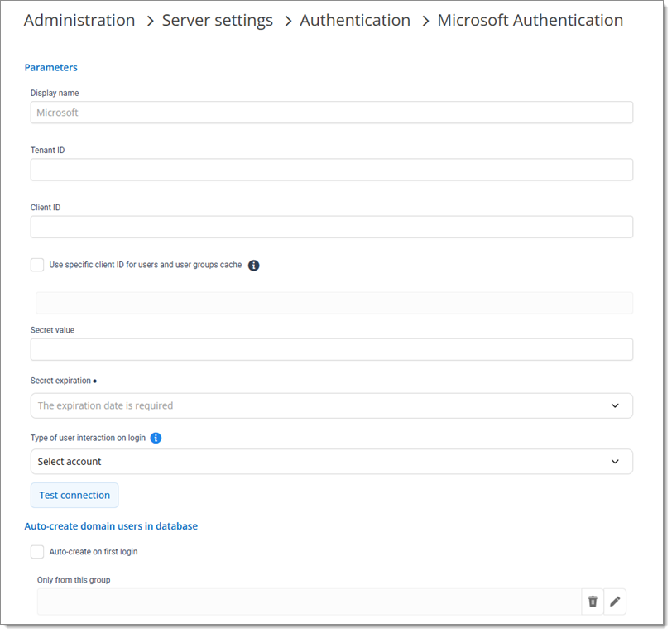Go to Administration breadcrumb
This screenshot has height=633, width=672.
click(x=79, y=21)
